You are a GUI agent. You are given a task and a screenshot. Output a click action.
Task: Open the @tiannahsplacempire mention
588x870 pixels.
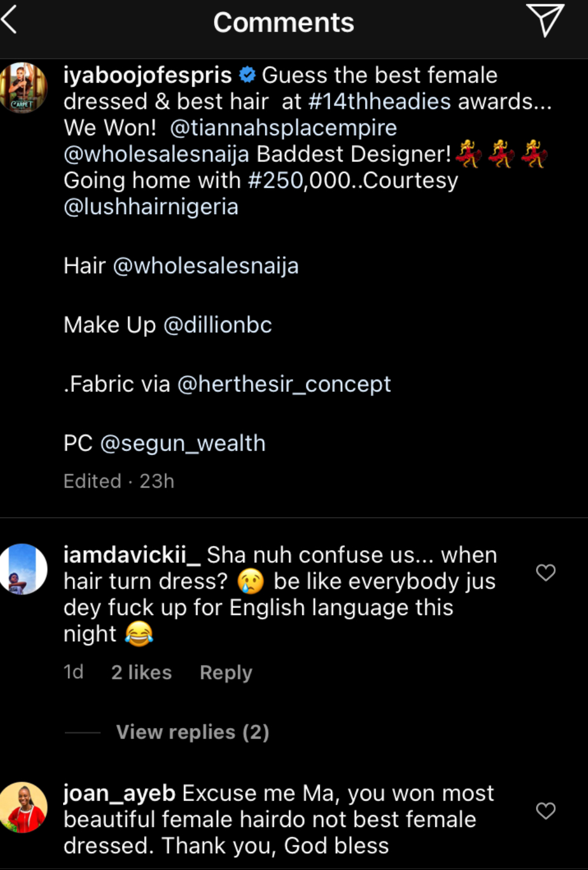pyautogui.click(x=283, y=128)
